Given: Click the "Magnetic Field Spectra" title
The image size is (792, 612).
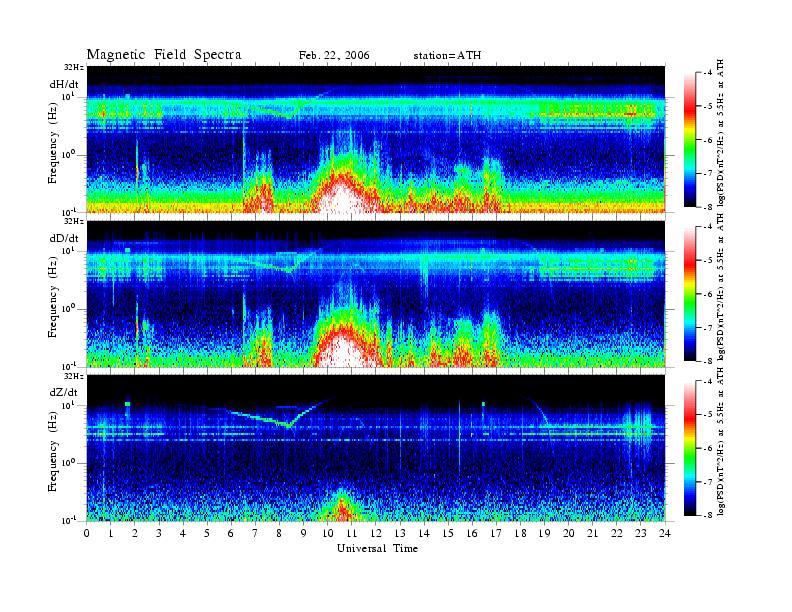Looking at the screenshot, I should point(164,55).
